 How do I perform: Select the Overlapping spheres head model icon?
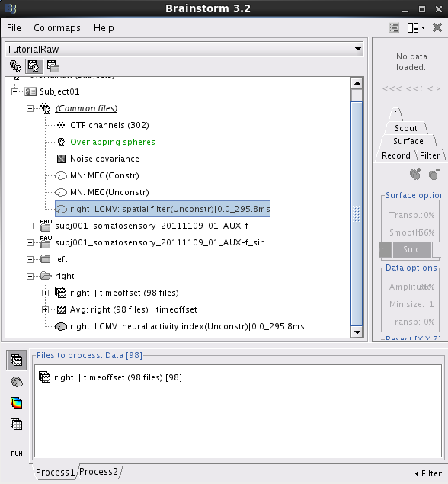[x=61, y=142]
